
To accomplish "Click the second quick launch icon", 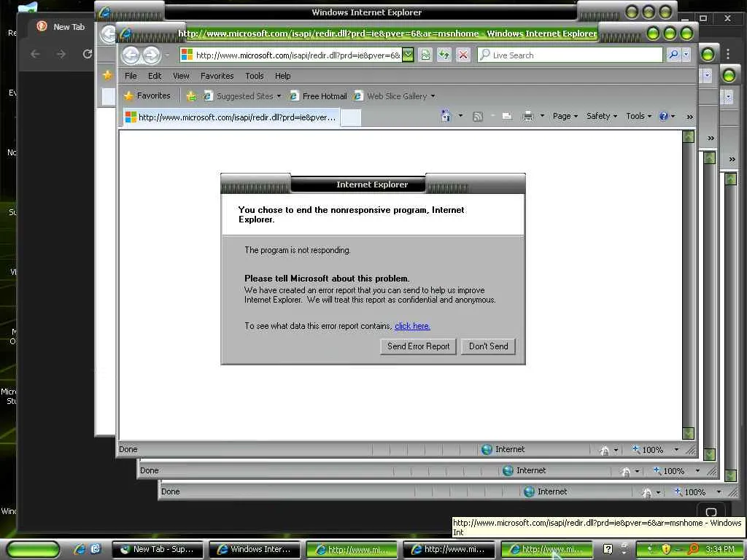I will point(96,549).
